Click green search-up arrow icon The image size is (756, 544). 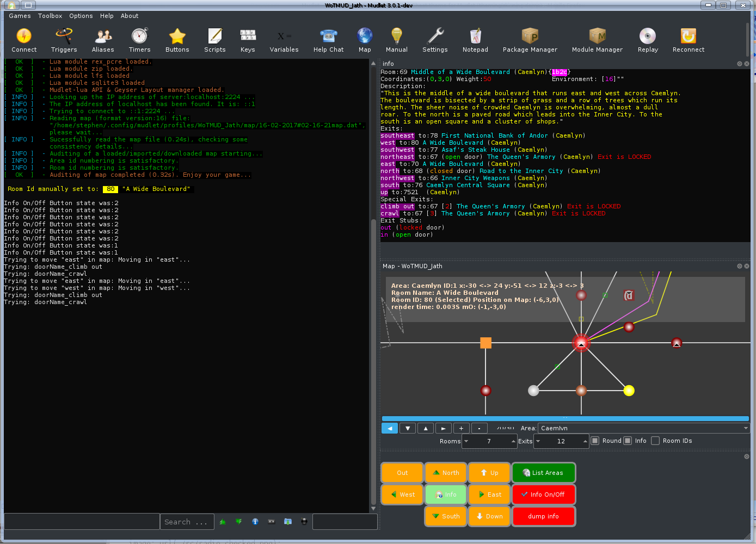(223, 522)
